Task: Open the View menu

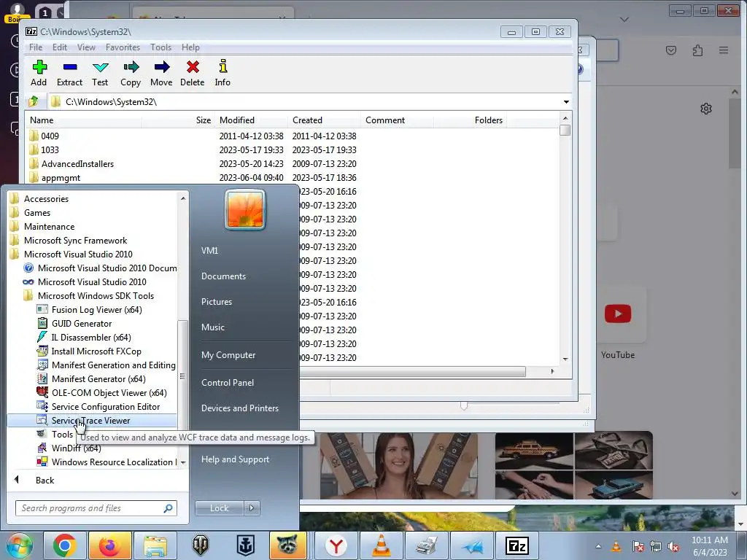Action: 86,47
